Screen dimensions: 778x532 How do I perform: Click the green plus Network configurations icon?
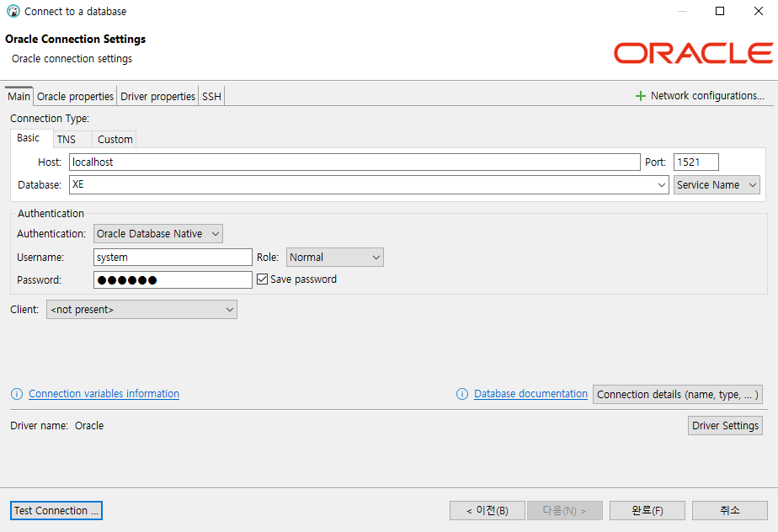pos(641,96)
